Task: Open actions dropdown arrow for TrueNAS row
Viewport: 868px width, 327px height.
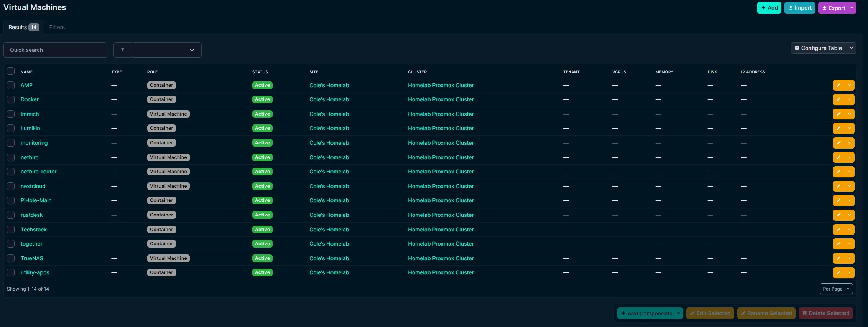Action: (x=849, y=258)
